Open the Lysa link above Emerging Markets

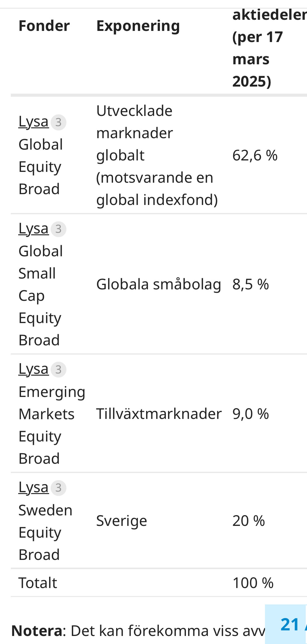(x=33, y=369)
